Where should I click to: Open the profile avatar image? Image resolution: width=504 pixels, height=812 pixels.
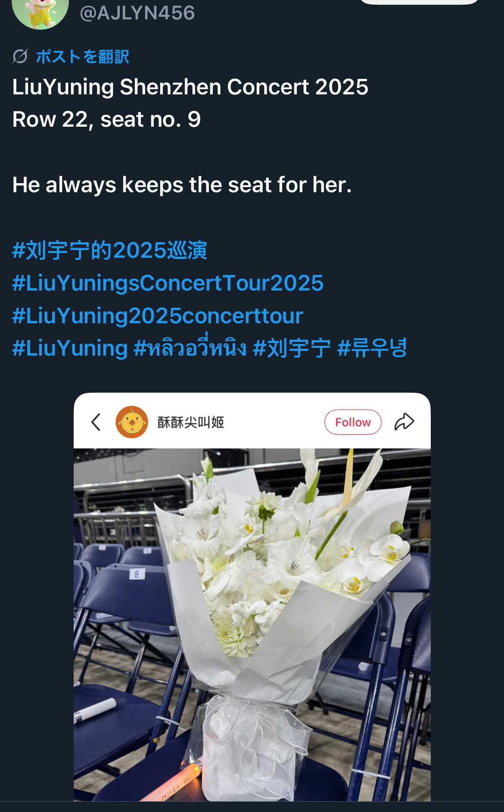pos(40,12)
